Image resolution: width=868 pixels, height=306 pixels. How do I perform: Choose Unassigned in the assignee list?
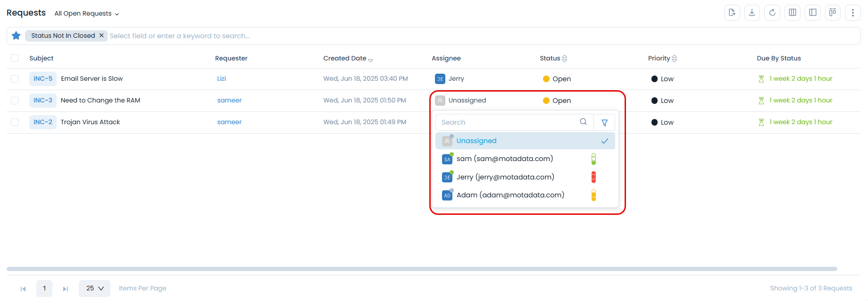tap(525, 141)
